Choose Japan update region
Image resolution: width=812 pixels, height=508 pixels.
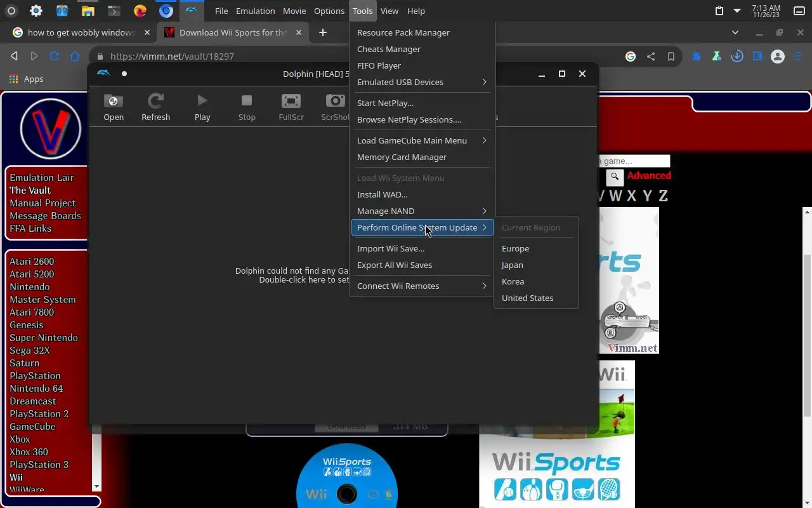tap(536, 265)
